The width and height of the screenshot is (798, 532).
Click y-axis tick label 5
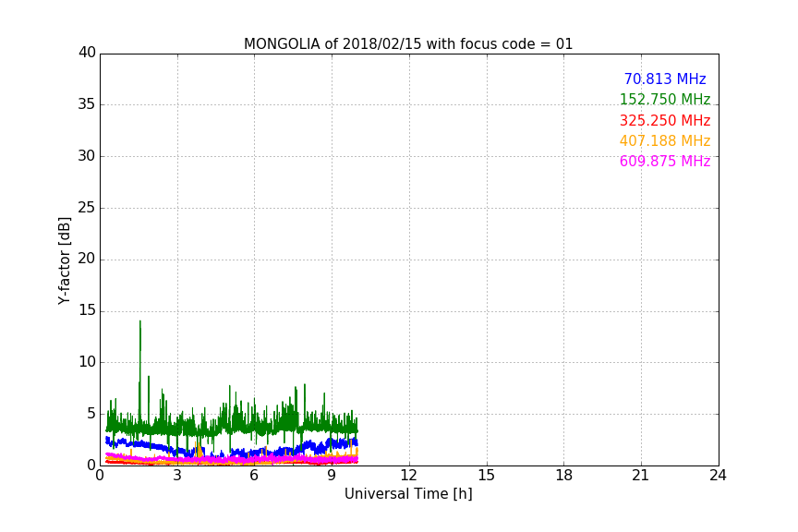click(91, 414)
